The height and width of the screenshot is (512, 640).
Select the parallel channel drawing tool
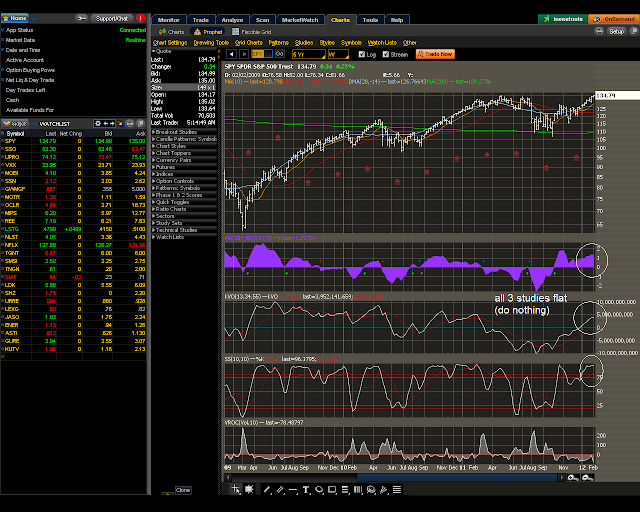pos(280,490)
